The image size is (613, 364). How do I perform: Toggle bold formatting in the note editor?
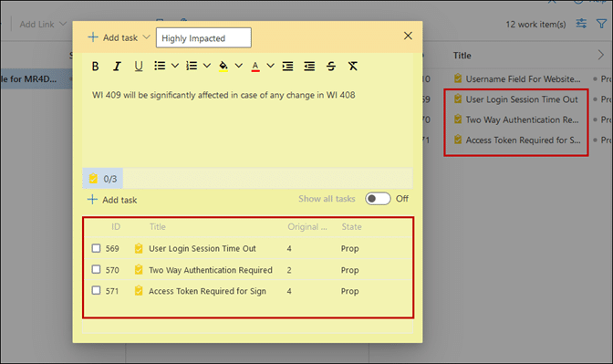95,66
